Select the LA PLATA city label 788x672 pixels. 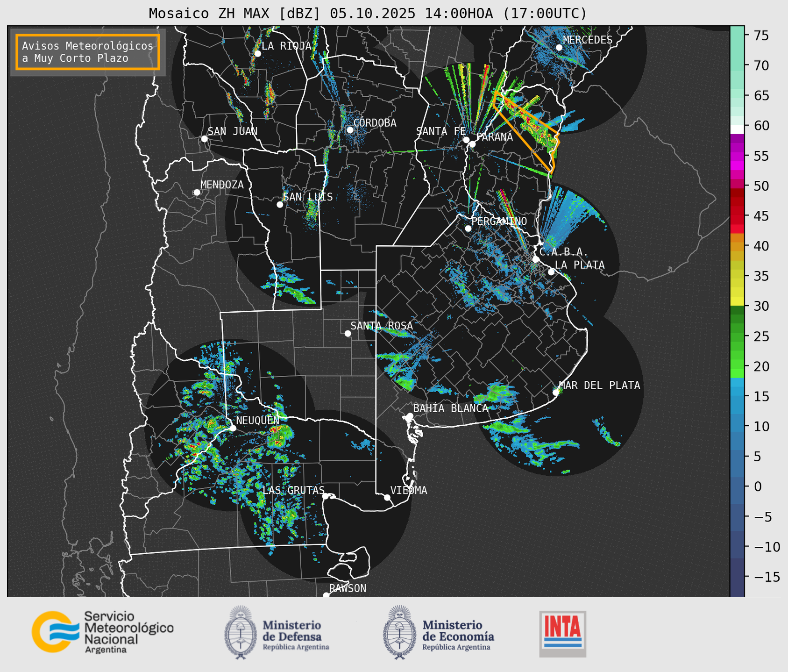pyautogui.click(x=580, y=265)
